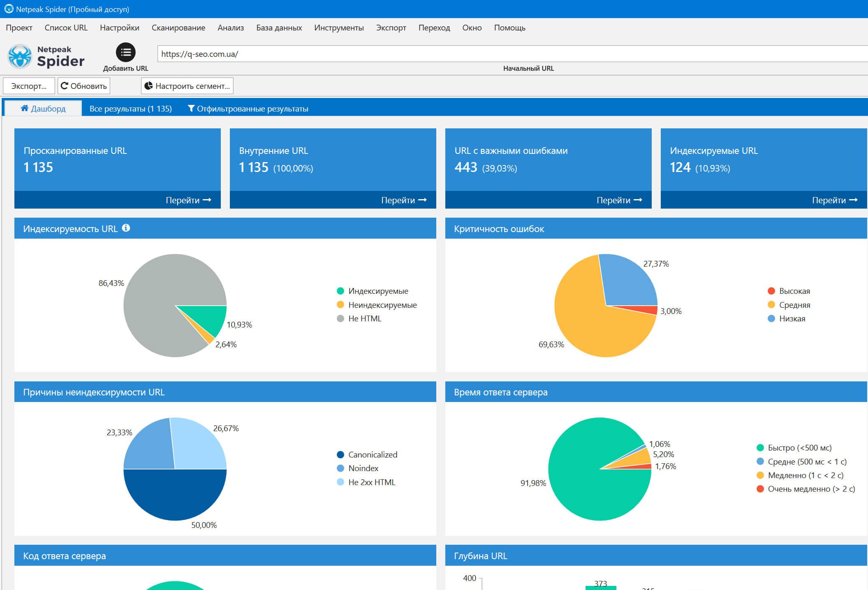This screenshot has height=590, width=868.
Task: Click the Обновить refresh button
Action: [x=84, y=86]
